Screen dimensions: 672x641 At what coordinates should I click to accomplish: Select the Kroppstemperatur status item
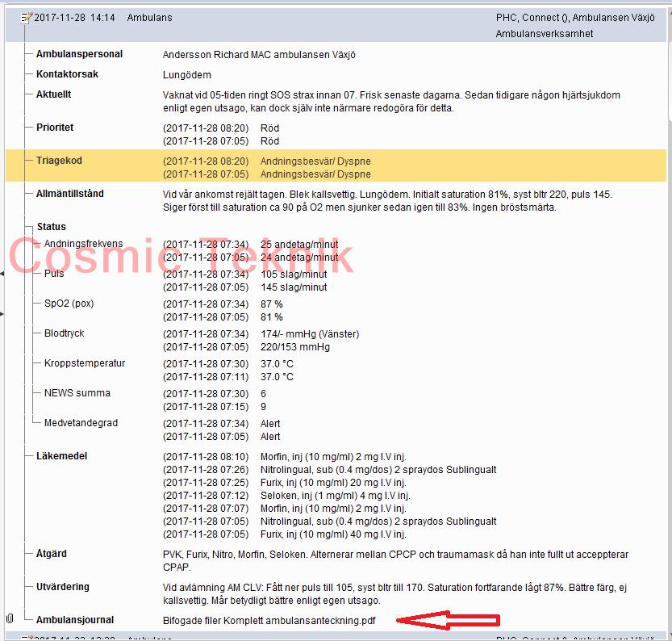(x=85, y=363)
